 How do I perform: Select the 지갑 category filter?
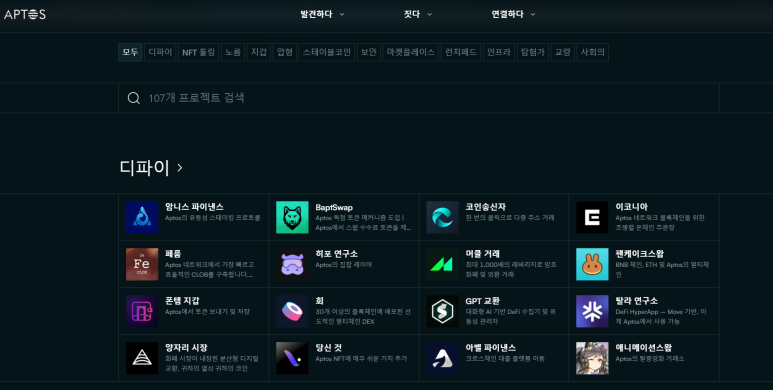click(259, 52)
